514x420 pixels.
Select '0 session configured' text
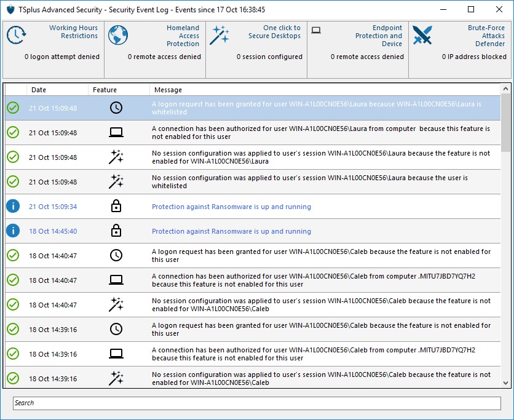tap(269, 57)
